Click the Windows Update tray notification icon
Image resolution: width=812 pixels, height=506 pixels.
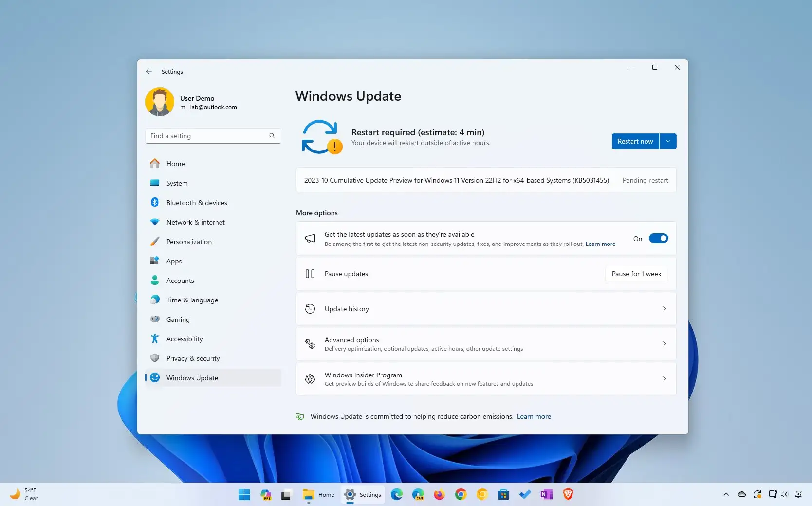tap(757, 494)
